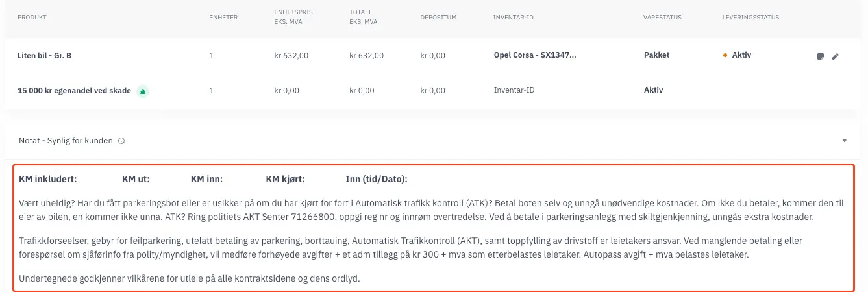Open the Liten bil - Gr. B product
This screenshot has height=292, width=868.
(44, 56)
